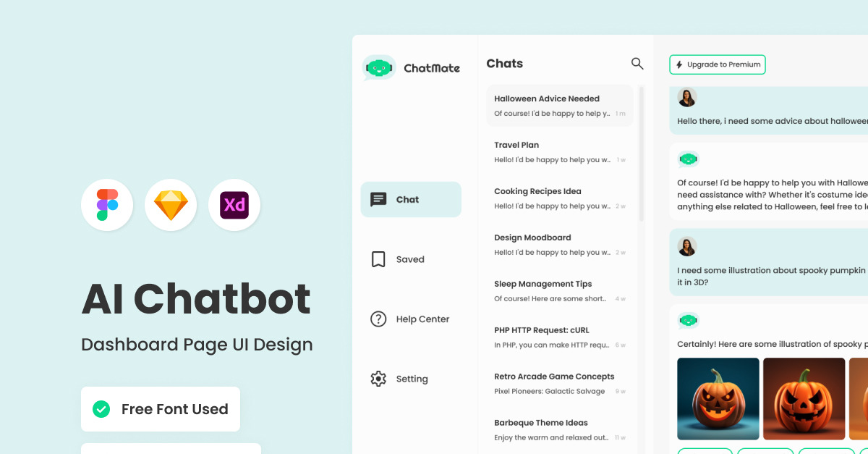The height and width of the screenshot is (454, 868).
Task: Open the Cooking Recipes Idea chat
Action: (560, 198)
